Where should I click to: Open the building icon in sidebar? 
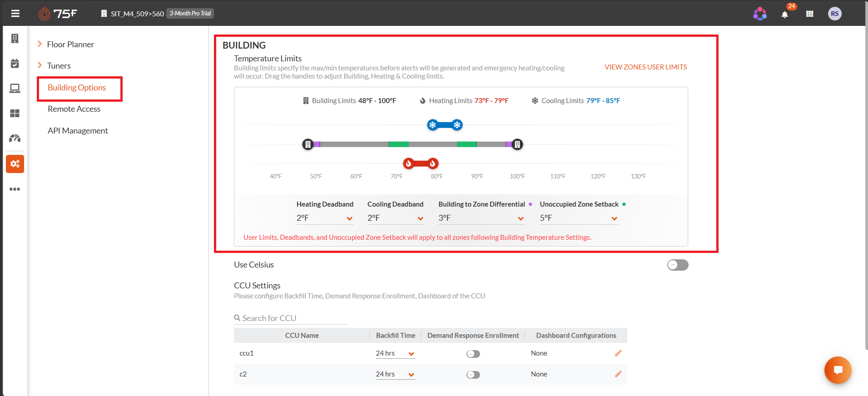coord(15,39)
